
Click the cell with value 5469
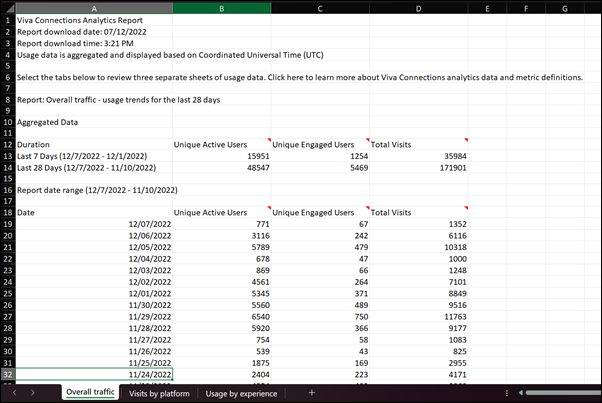(x=320, y=168)
